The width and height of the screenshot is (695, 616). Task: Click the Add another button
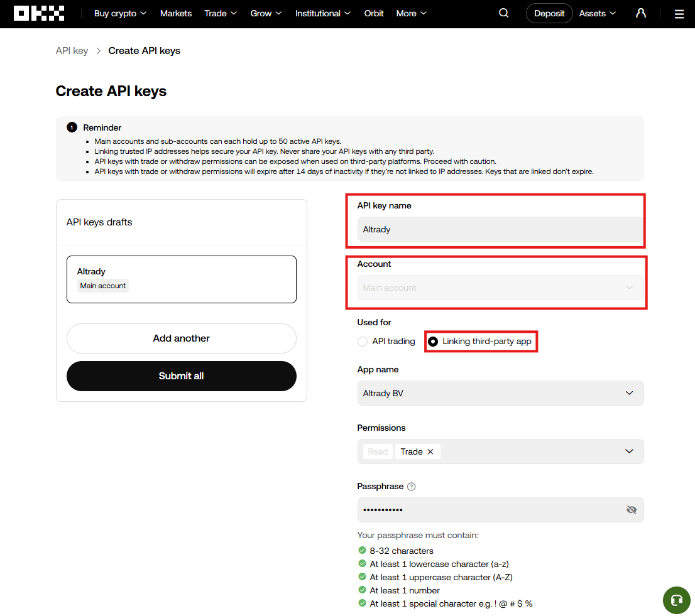(x=181, y=338)
